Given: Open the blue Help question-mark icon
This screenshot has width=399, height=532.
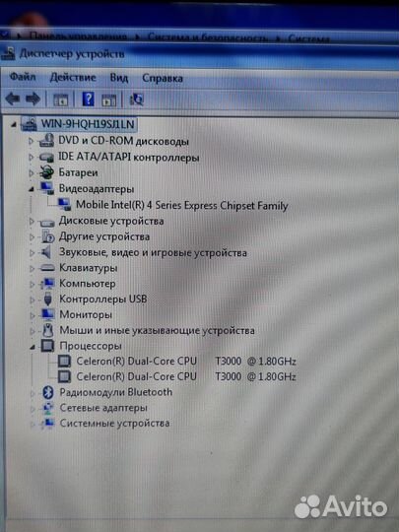Looking at the screenshot, I should (x=89, y=100).
